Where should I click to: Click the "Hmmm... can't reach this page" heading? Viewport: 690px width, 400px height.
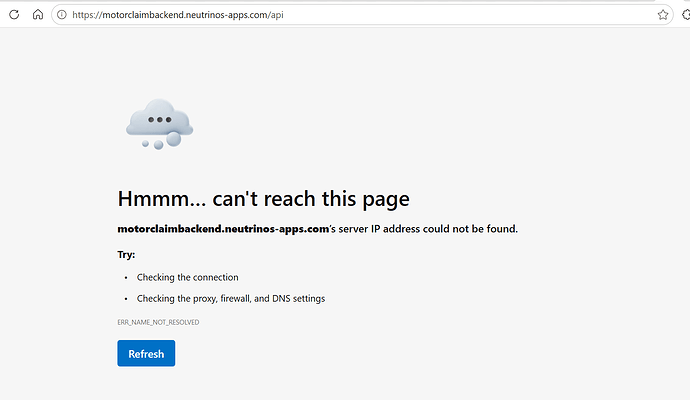[263, 199]
